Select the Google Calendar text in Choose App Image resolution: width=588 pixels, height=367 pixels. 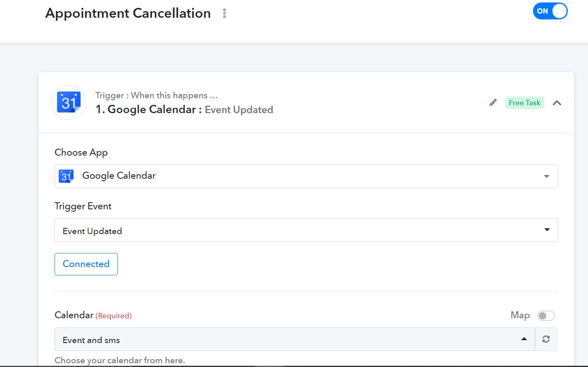tap(119, 176)
